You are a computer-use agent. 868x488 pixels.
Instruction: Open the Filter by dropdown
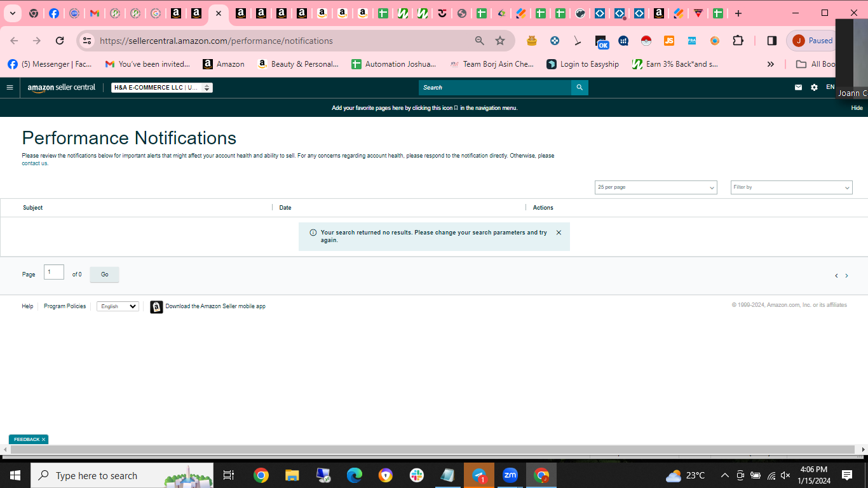[x=792, y=187]
